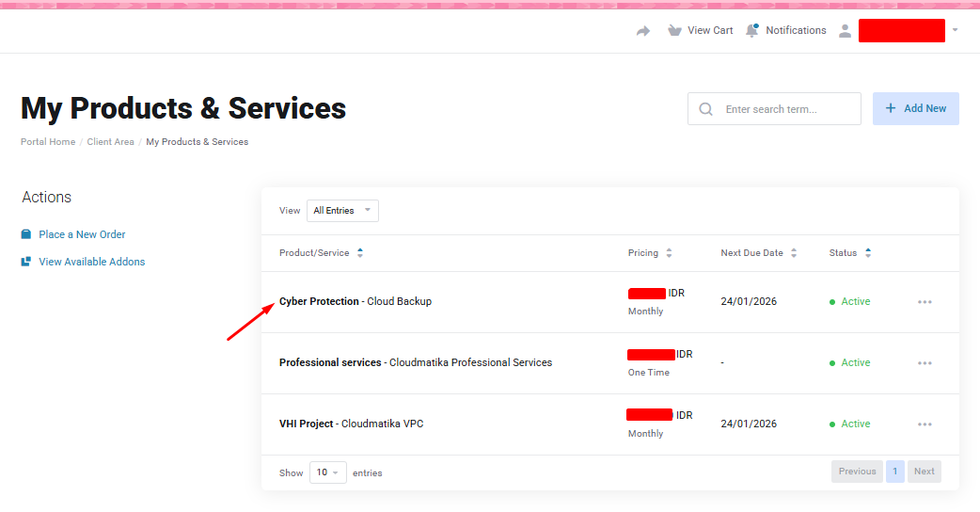Click the Next pagination button

click(925, 472)
